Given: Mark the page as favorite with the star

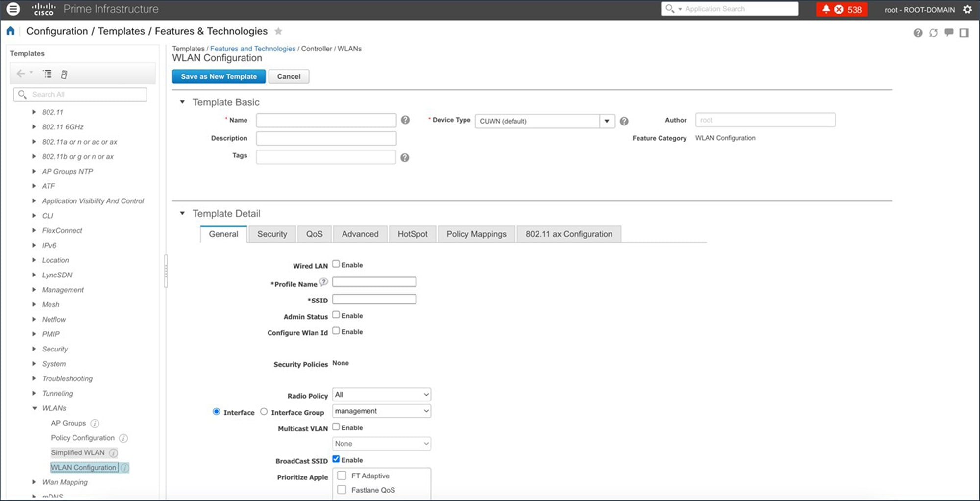Looking at the screenshot, I should (x=278, y=31).
